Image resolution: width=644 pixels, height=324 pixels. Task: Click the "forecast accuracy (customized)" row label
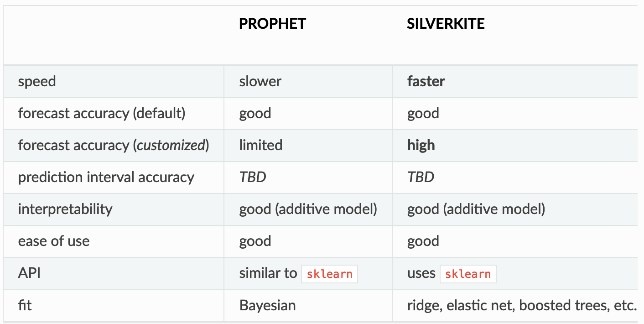[x=114, y=146]
